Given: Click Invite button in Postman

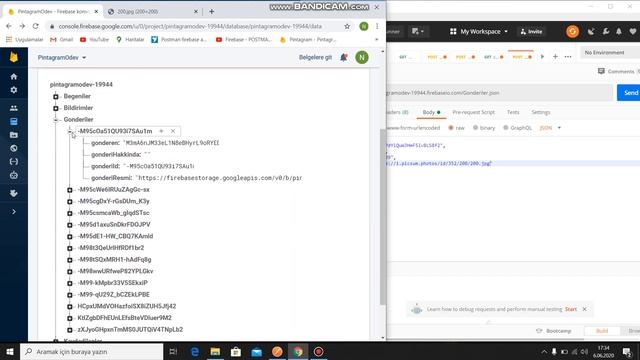Looking at the screenshot, I should (x=531, y=31).
